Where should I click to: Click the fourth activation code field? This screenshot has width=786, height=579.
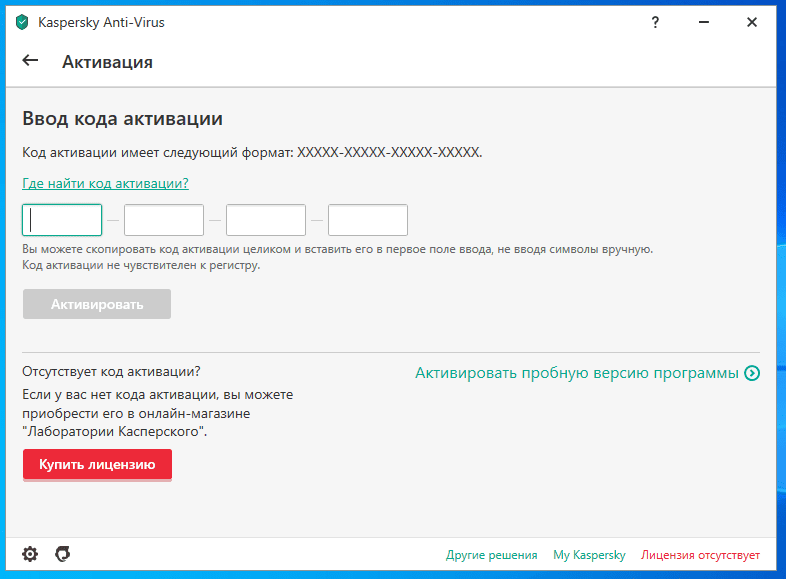[368, 220]
